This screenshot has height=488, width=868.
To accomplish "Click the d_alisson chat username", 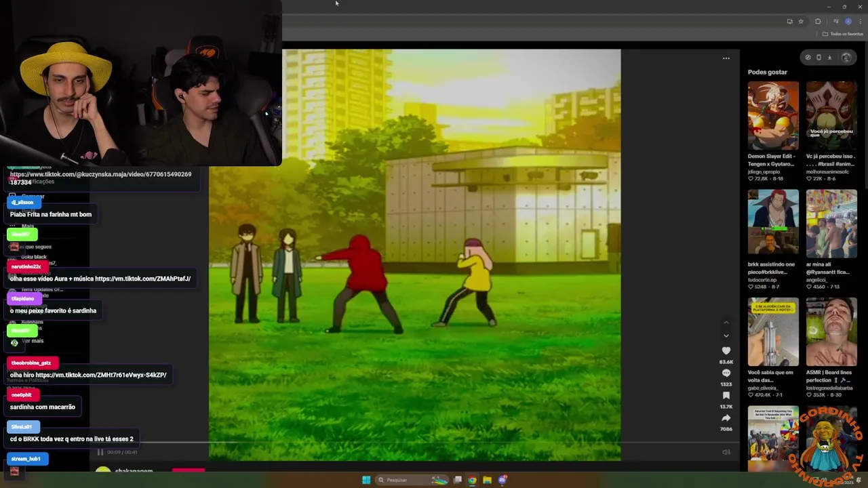I will tap(22, 202).
